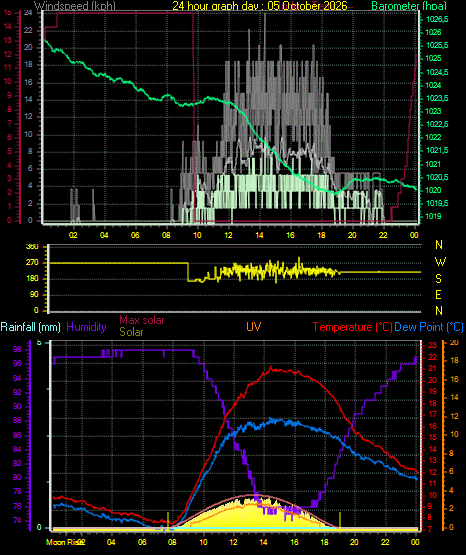Screen dimensions: 466x555
Task: Click barometer scale value 1023
Action: tap(433, 111)
